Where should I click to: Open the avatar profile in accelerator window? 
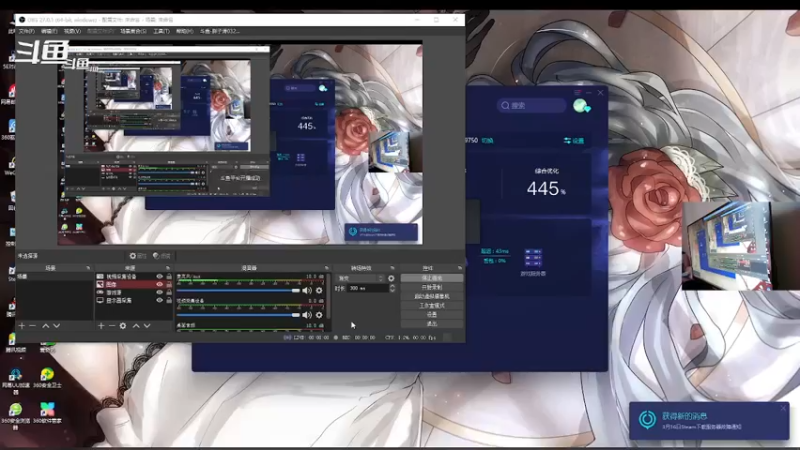pyautogui.click(x=581, y=106)
